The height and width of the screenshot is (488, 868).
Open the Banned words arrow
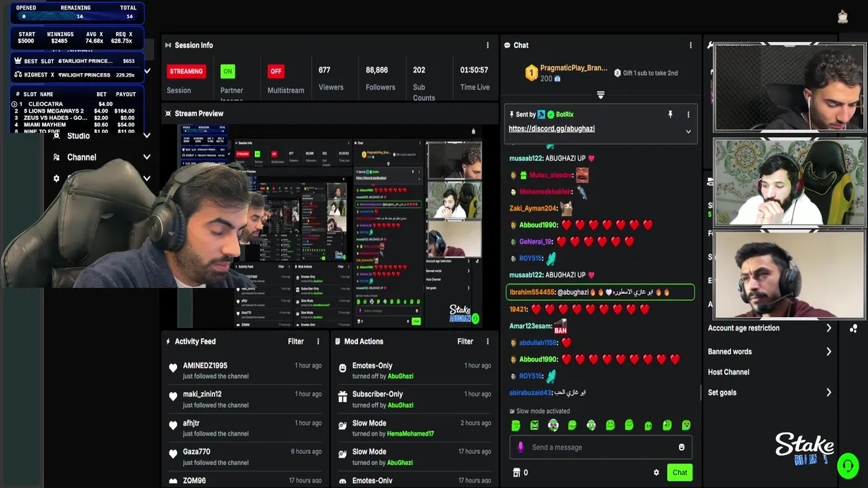pos(829,352)
